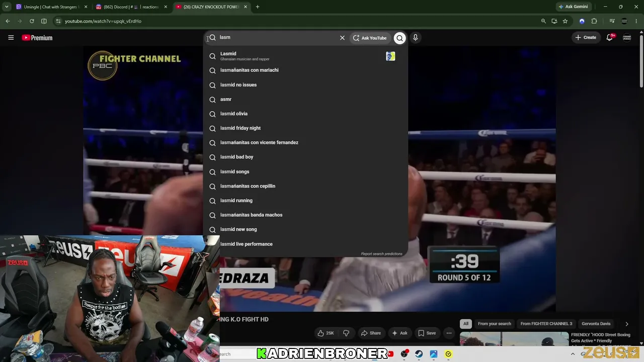Switch to the Umingle chat tab
The width and height of the screenshot is (644, 362).
point(51,7)
